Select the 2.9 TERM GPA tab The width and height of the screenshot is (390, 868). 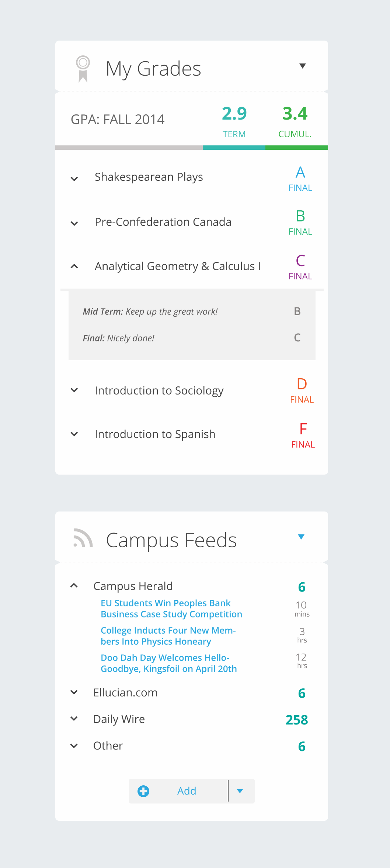coord(234,121)
